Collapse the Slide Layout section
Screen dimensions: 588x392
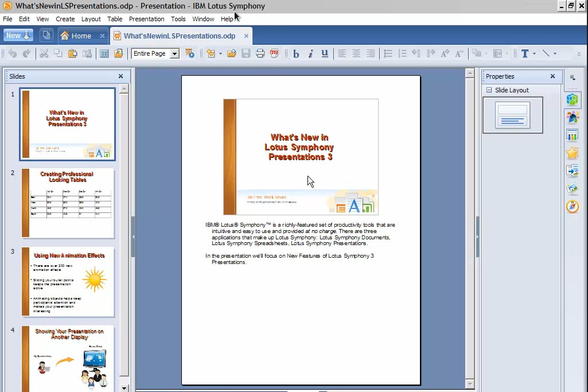[x=489, y=90]
